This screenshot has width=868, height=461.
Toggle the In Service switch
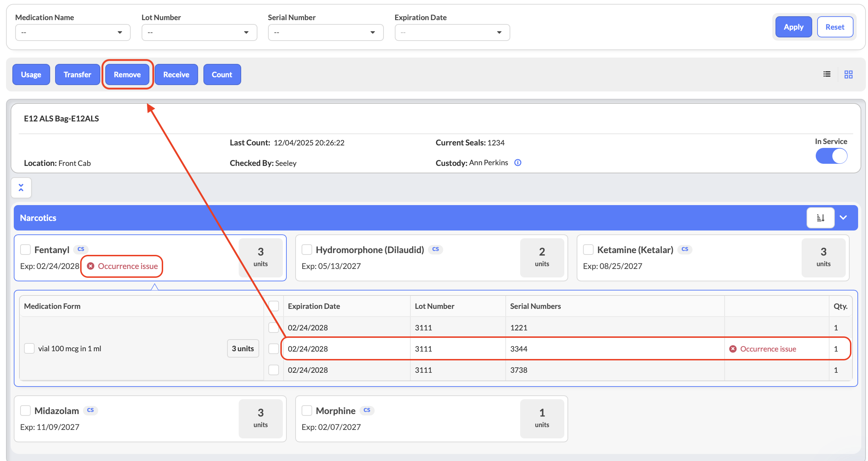tap(831, 156)
